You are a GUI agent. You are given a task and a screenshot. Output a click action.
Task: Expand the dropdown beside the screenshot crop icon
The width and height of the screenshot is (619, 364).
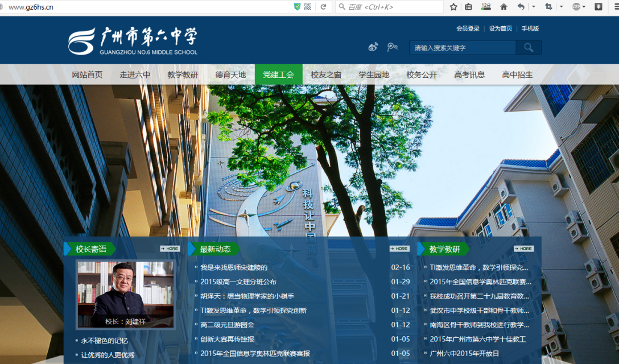(562, 7)
